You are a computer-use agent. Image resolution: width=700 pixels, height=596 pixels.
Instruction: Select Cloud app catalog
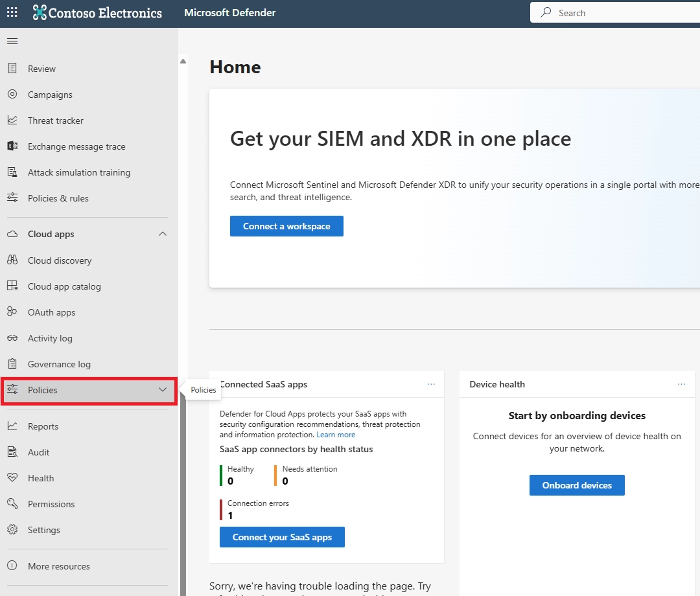tap(64, 286)
